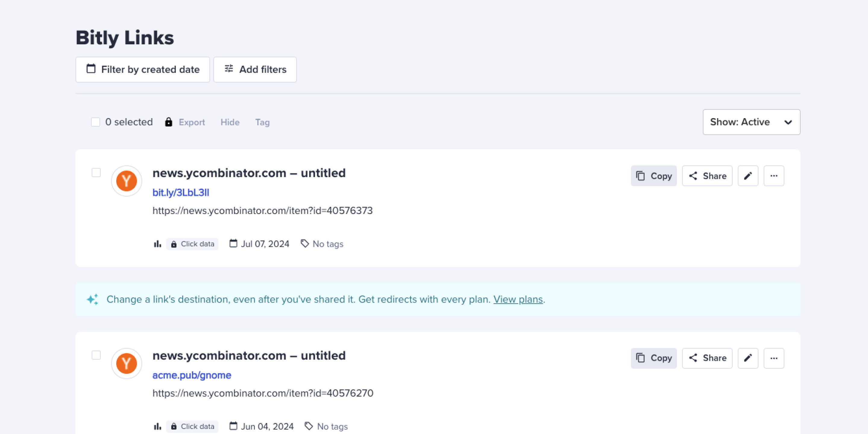Click No tags on the Jun 04 link
868x434 pixels.
coord(332,426)
